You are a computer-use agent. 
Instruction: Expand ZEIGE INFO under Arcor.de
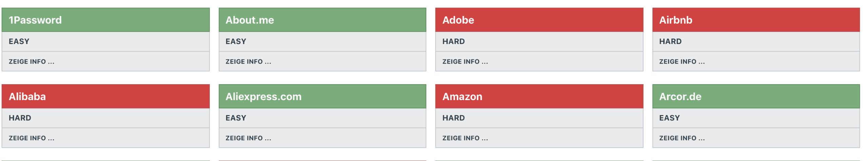click(x=682, y=138)
